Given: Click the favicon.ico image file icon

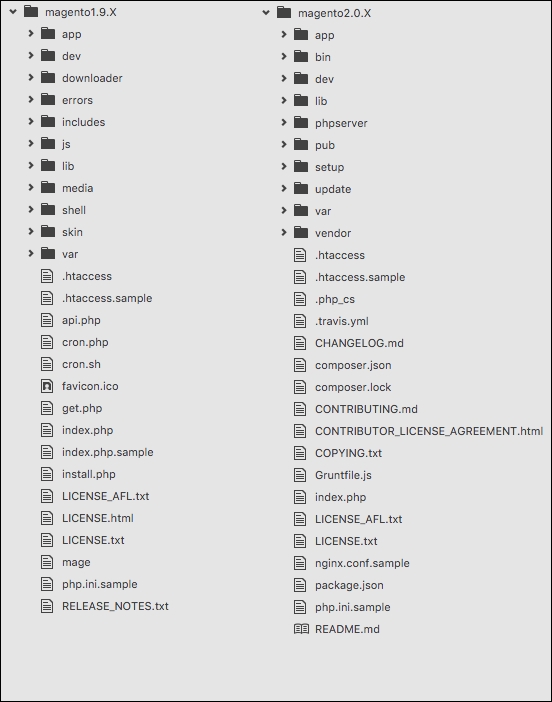Looking at the screenshot, I should 47,386.
